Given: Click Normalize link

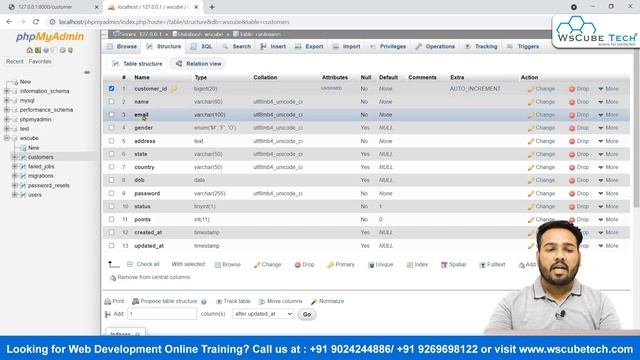Looking at the screenshot, I should click(327, 301).
